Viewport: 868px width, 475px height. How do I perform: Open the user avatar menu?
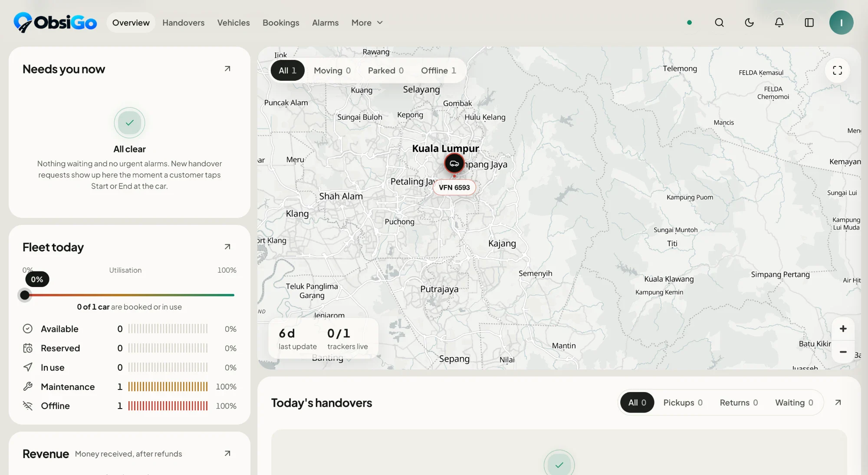841,23
